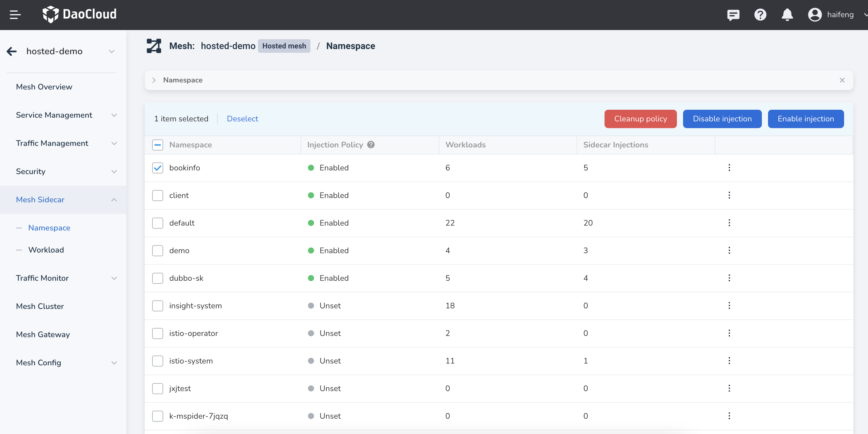Toggle the hamburger navigation menu
Screen dimensions: 868x434
tap(15, 14)
